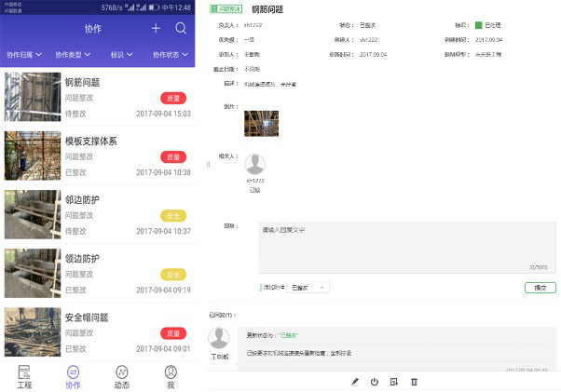Focus the reply text input field

click(x=407, y=248)
